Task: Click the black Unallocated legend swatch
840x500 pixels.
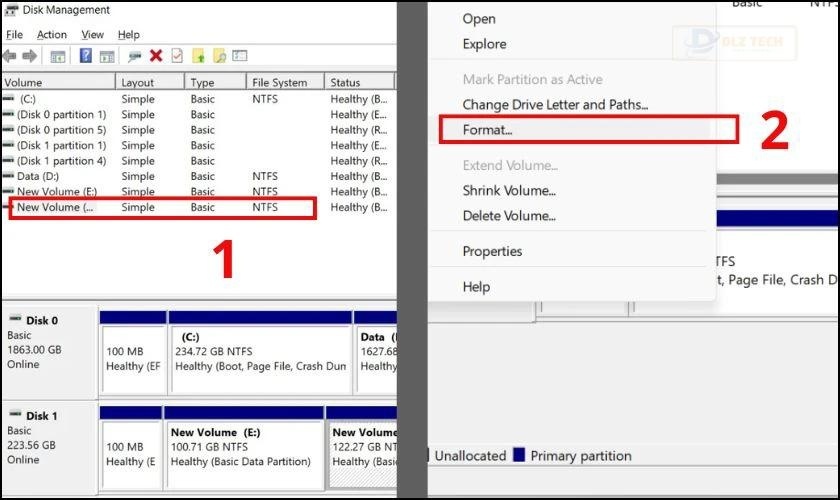Action: pos(429,455)
